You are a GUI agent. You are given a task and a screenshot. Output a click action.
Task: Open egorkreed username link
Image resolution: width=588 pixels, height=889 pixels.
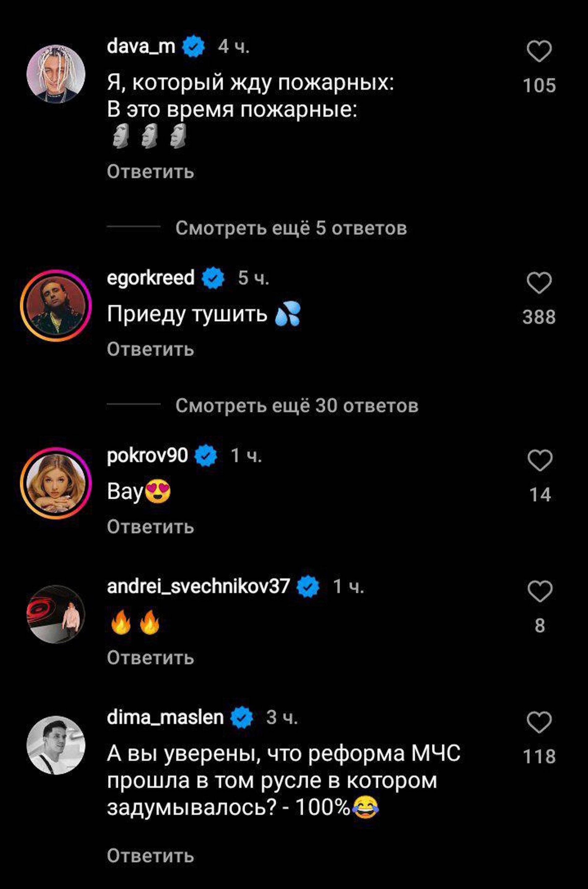coord(151,277)
